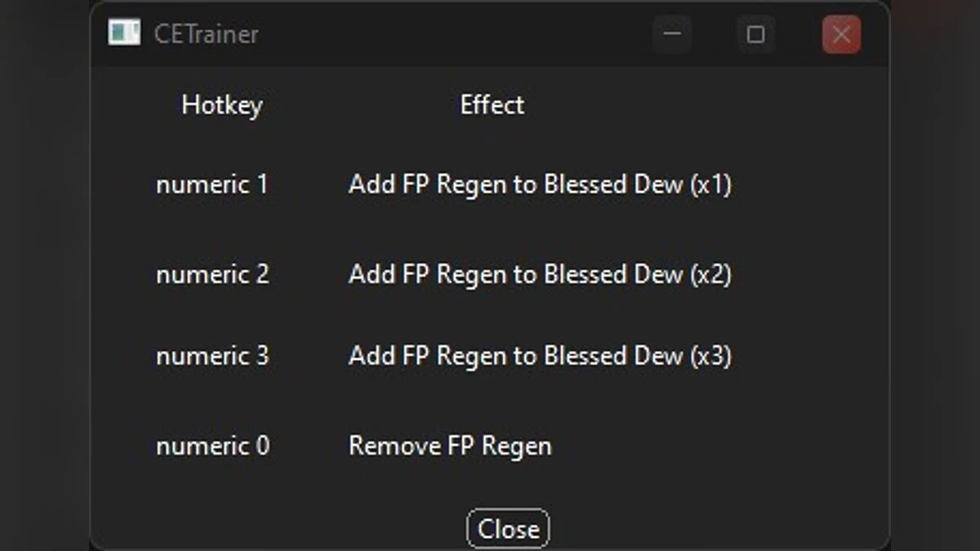Select the numeric 1 hotkey label
The width and height of the screenshot is (980, 551).
coord(212,184)
